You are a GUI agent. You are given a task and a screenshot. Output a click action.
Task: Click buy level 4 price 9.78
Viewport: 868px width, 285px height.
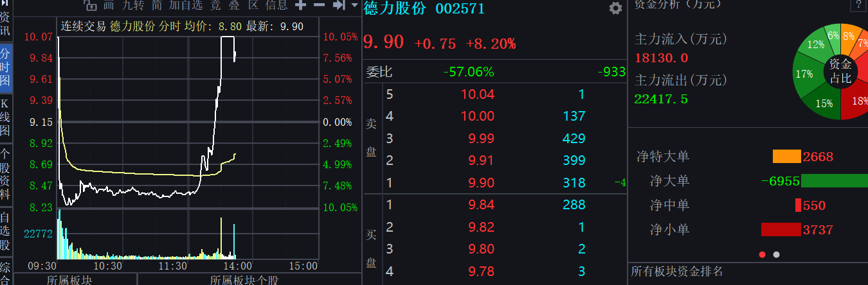(482, 272)
